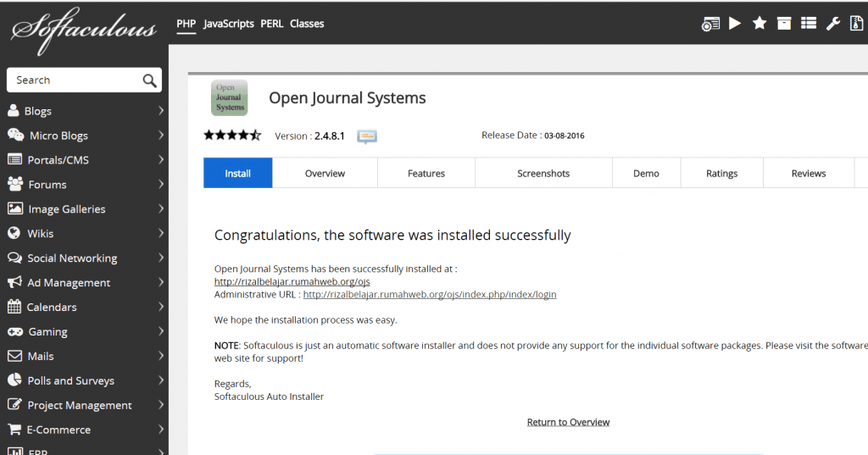The image size is (868, 455).
Task: Focus the Search input field
Action: pos(84,80)
